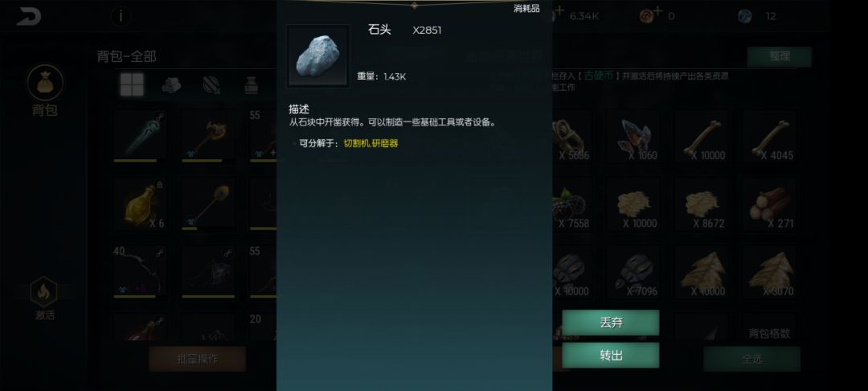Viewport: 868px width, 391px height.
Task: Select the yellow potion flask X 6
Action: pyautogui.click(x=140, y=204)
